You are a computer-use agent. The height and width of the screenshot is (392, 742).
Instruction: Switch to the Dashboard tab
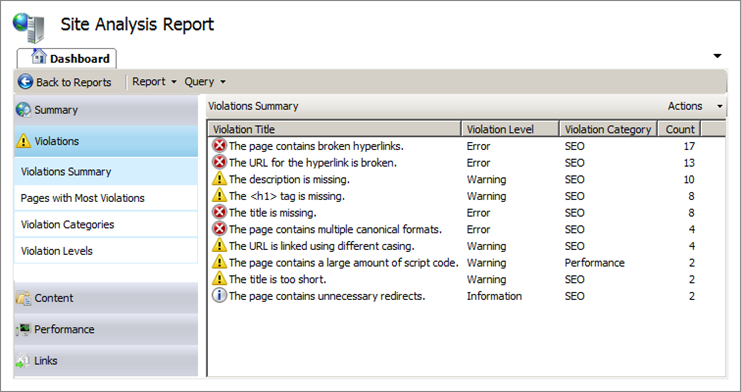point(67,58)
